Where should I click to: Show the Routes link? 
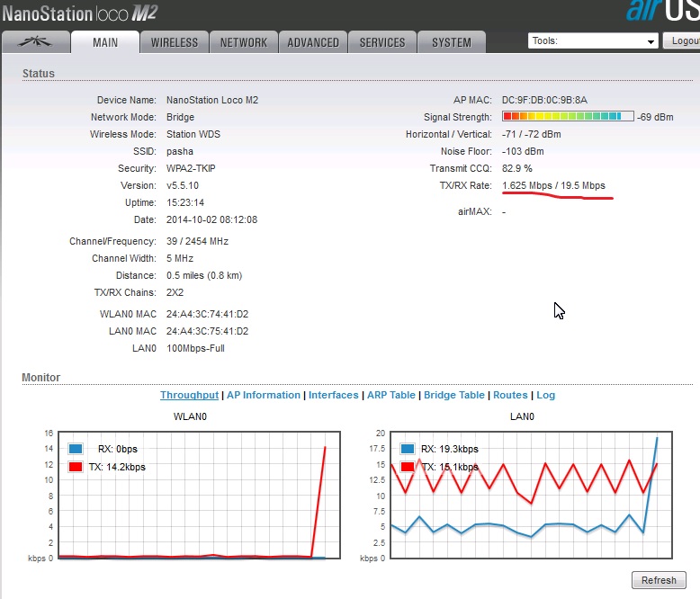coord(510,395)
